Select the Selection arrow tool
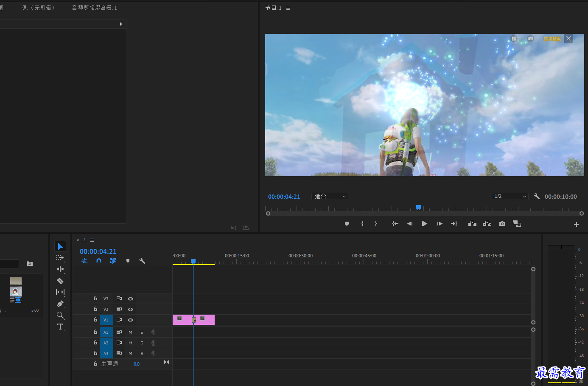This screenshot has height=386, width=588. click(60, 247)
